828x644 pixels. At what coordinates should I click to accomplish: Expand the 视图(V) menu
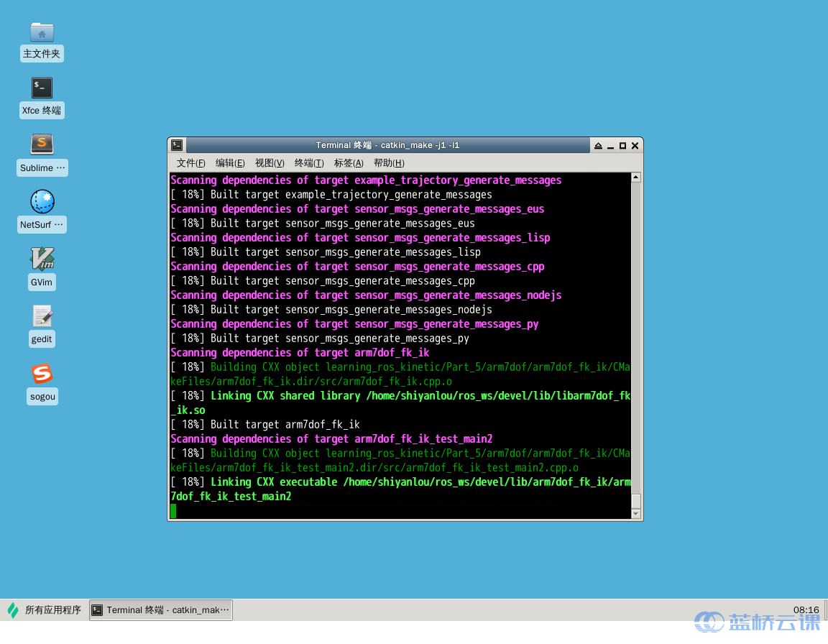point(270,163)
